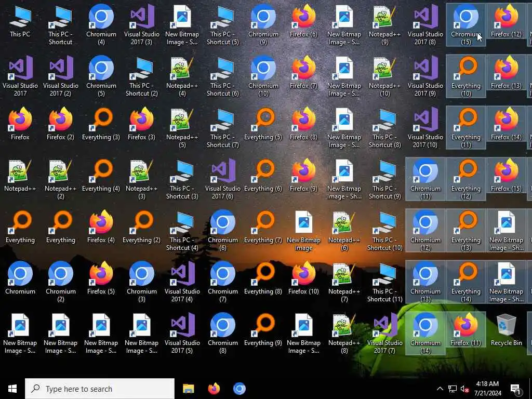Show hidden system tray icons

[440, 389]
